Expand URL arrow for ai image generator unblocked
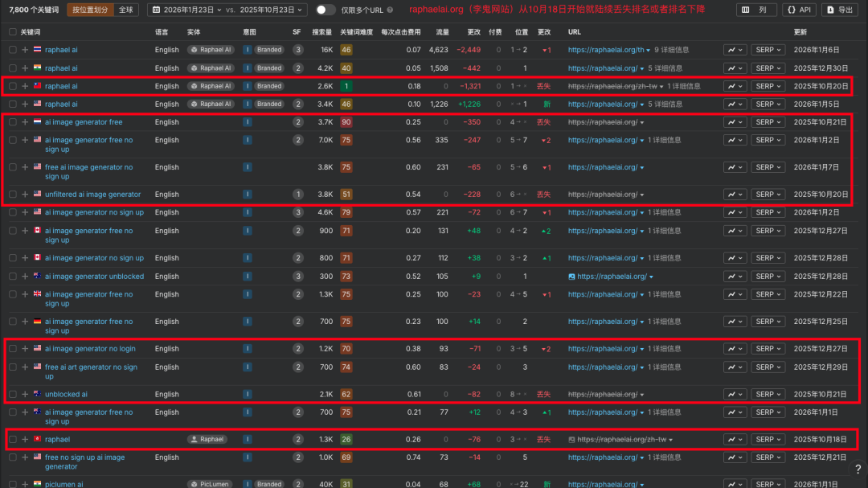Viewport: 868px width, 488px height. tap(651, 277)
